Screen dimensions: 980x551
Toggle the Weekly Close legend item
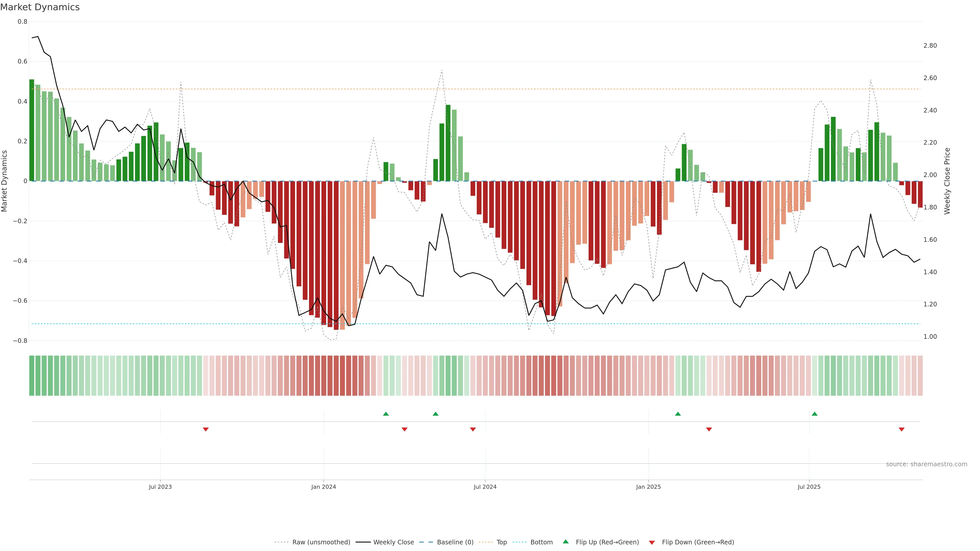[393, 542]
